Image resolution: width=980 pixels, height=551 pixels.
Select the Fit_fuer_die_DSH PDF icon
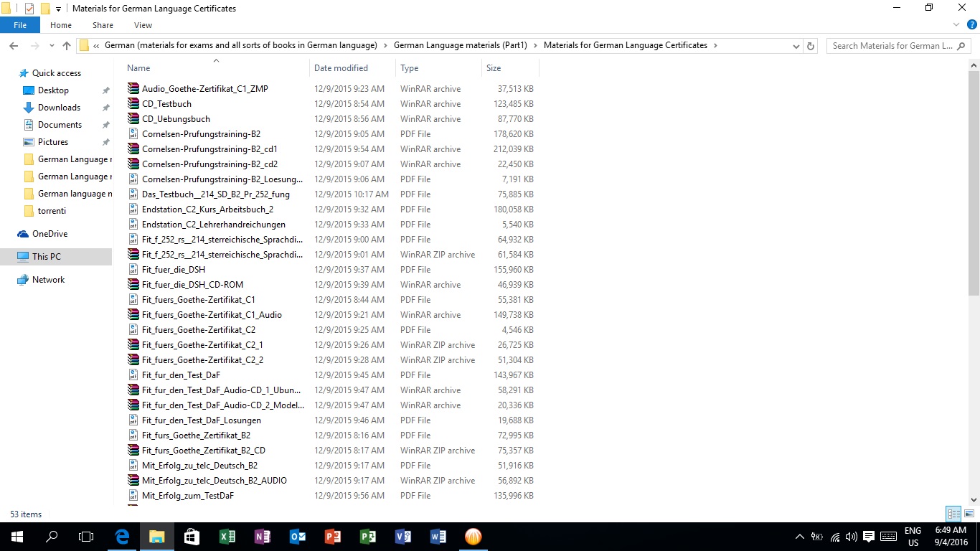133,270
